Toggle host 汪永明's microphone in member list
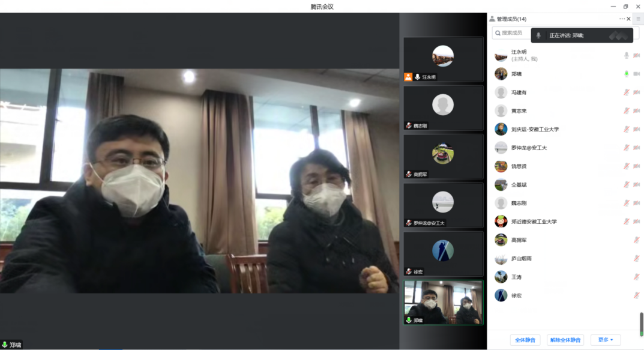The image size is (644, 350). (x=627, y=55)
